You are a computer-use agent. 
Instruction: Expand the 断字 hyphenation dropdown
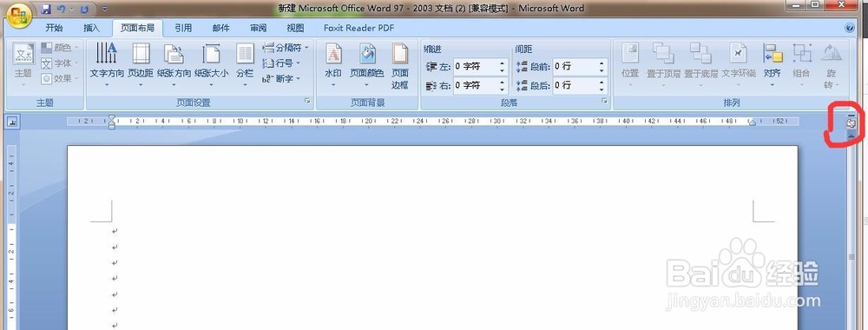[281, 79]
